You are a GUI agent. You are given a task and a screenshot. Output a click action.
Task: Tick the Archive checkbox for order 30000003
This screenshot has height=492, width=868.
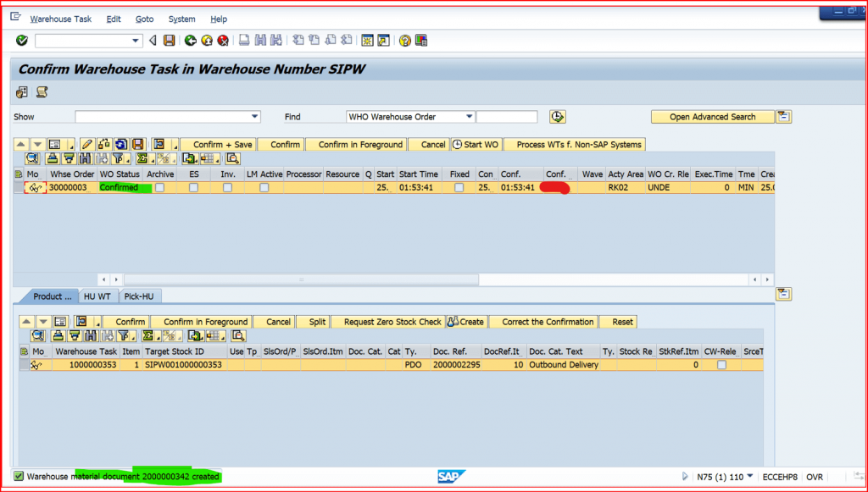click(160, 188)
